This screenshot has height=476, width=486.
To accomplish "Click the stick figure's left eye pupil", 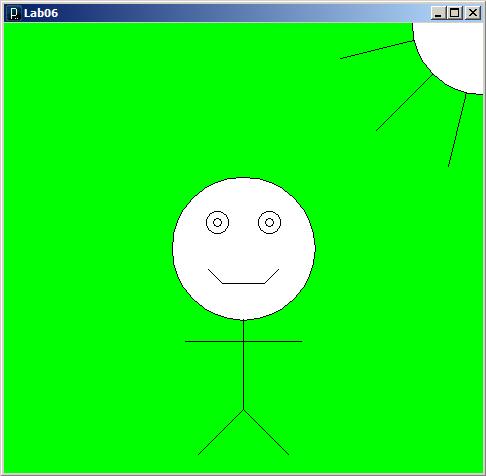I will pyautogui.click(x=217, y=222).
